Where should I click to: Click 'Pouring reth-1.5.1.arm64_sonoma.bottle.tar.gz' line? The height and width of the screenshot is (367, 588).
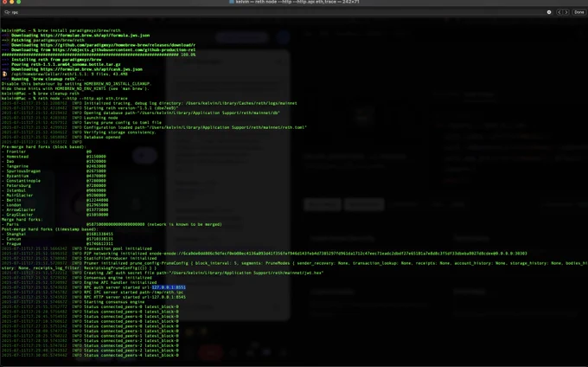(61, 64)
